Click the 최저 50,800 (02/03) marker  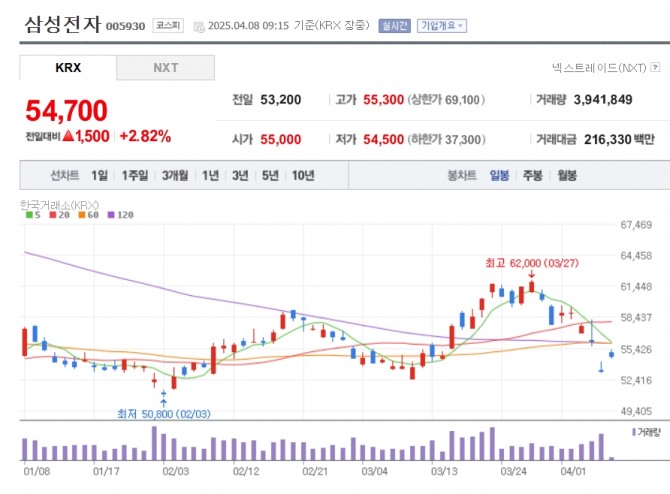tap(164, 414)
